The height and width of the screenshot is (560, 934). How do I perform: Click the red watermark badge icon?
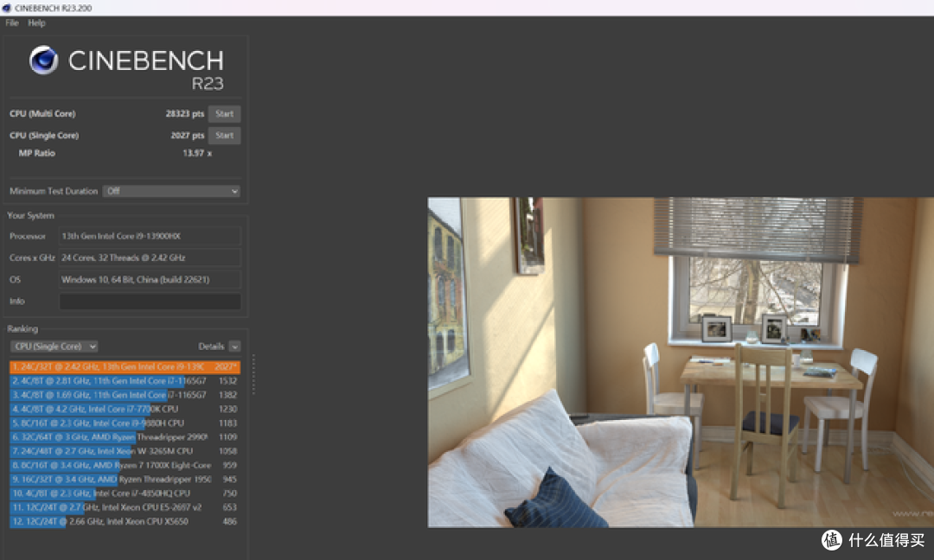(831, 540)
